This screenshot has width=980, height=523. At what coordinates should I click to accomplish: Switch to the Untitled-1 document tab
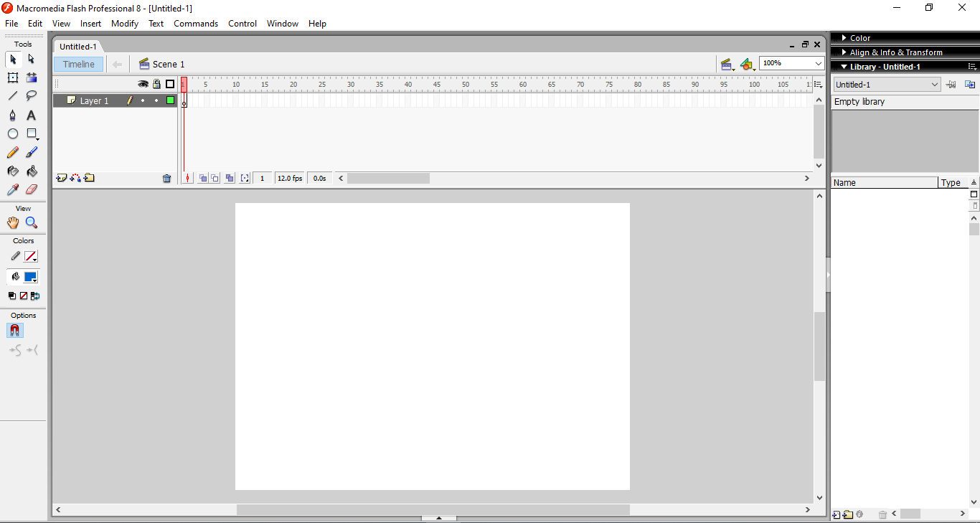(x=77, y=46)
